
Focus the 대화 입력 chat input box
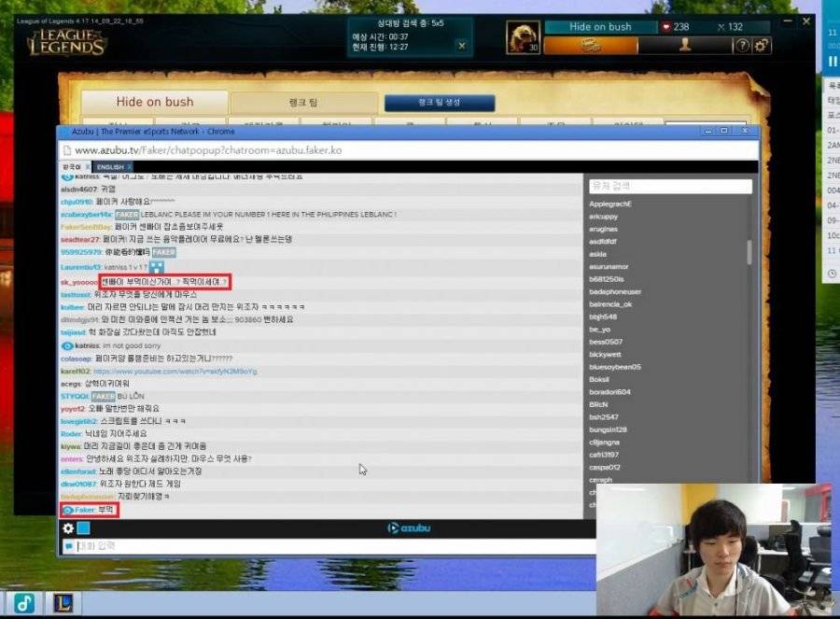click(327, 546)
